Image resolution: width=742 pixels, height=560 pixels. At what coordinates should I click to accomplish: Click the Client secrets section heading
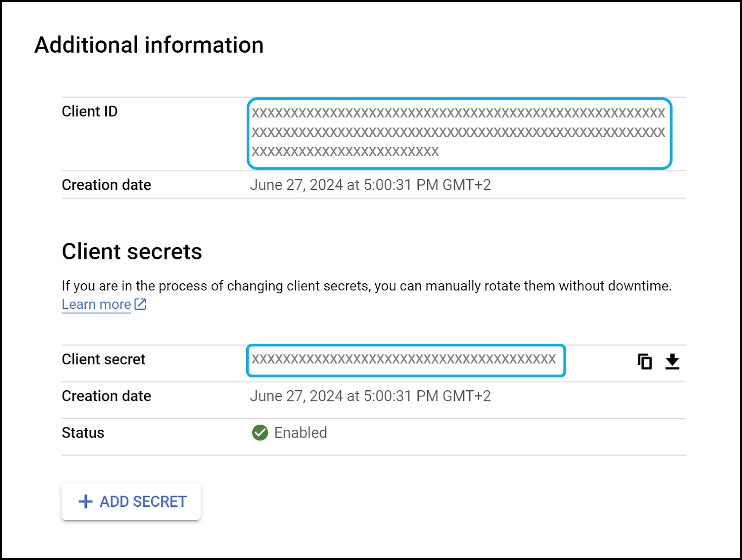point(132,252)
